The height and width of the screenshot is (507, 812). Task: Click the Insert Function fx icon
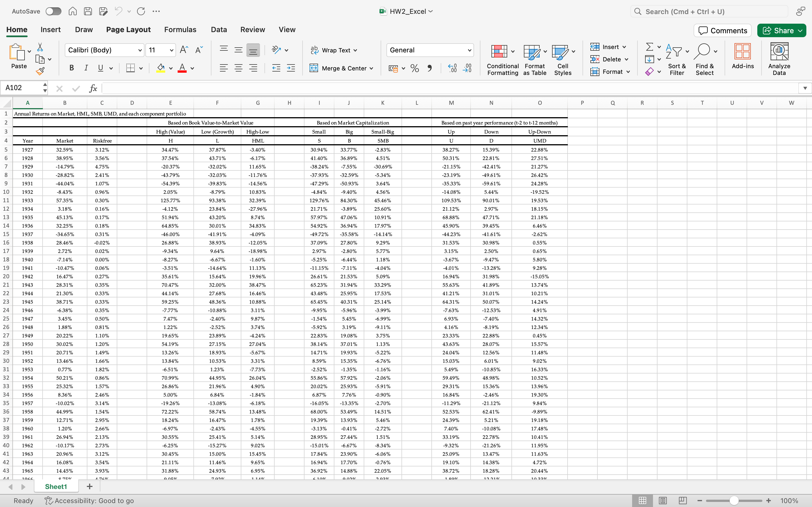click(x=93, y=88)
